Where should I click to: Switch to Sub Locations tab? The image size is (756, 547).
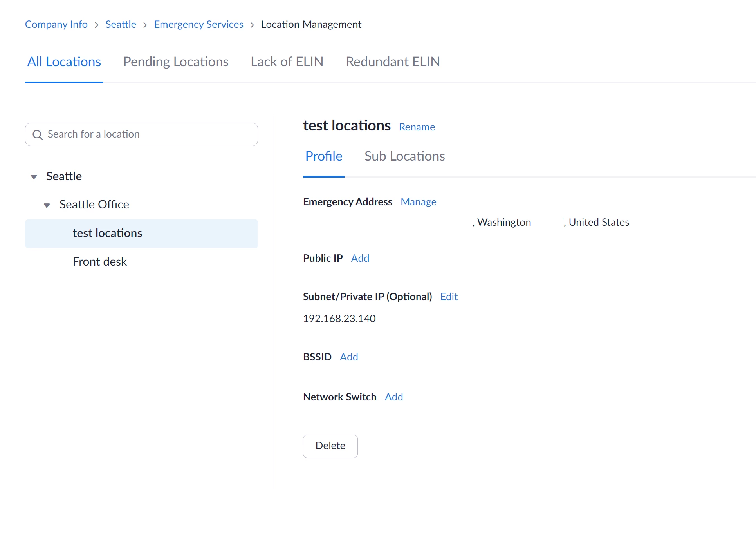click(404, 156)
